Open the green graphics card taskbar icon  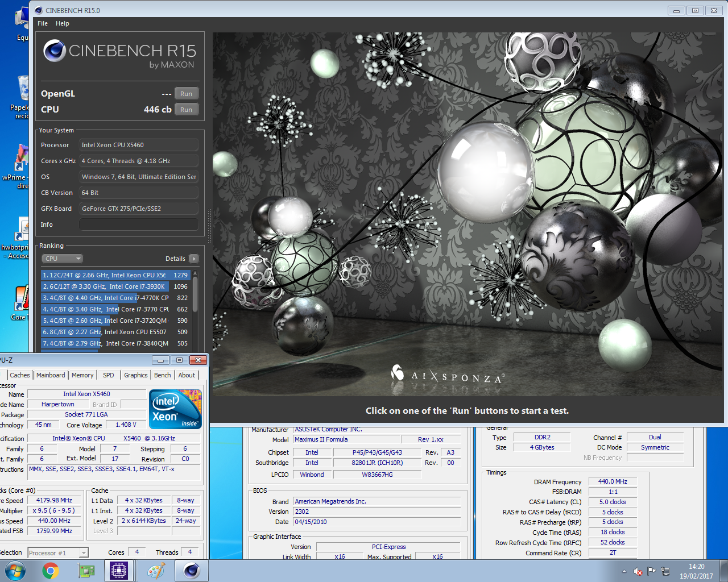[86, 571]
